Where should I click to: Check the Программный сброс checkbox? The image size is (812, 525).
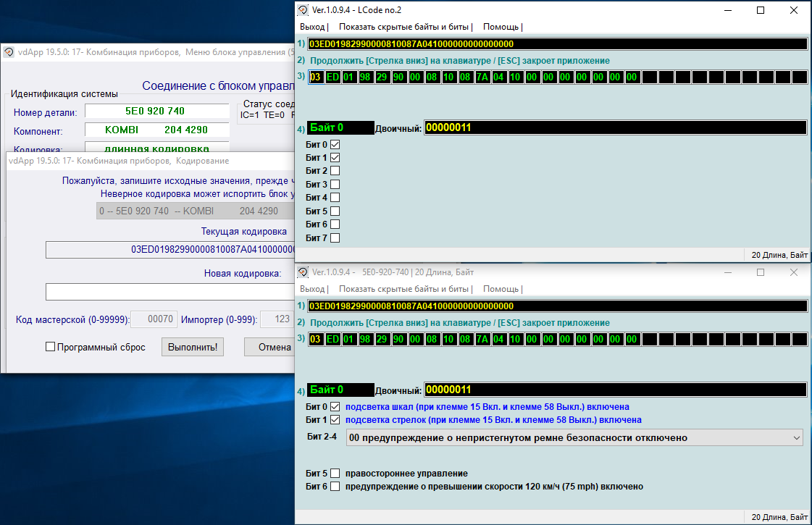[51, 348]
